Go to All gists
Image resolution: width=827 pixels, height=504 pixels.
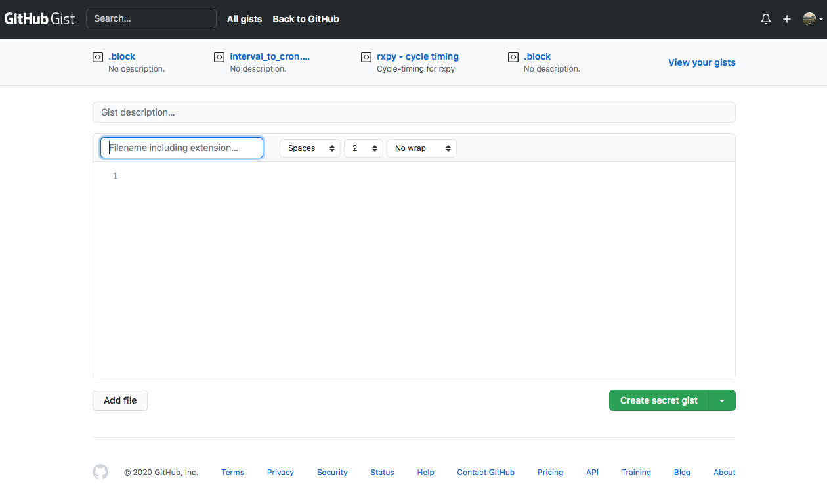(x=244, y=19)
